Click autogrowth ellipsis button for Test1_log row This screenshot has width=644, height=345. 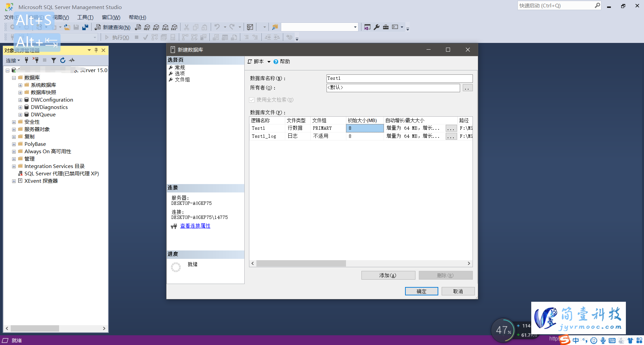451,136
